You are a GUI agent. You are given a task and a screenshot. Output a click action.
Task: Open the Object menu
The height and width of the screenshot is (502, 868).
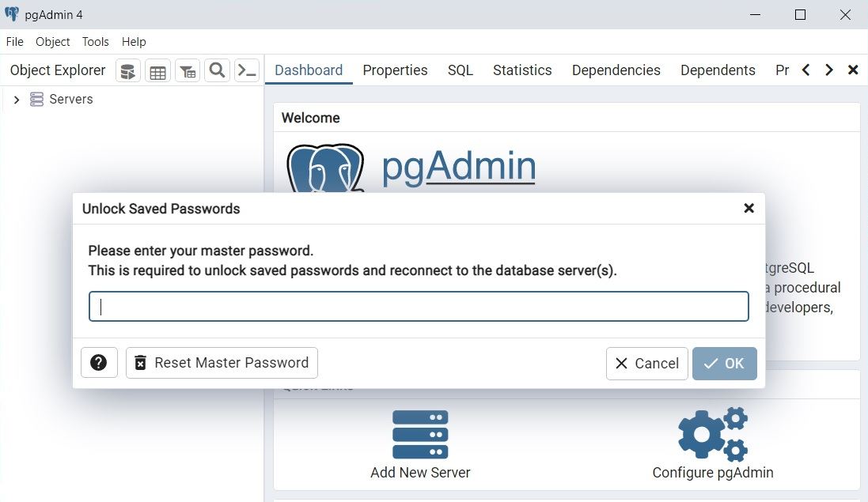[x=52, y=42]
